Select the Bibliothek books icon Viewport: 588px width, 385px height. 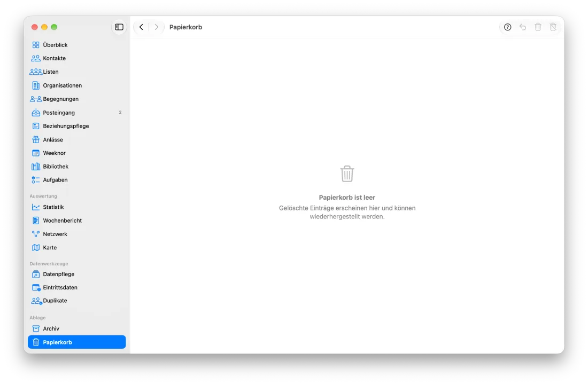point(36,167)
